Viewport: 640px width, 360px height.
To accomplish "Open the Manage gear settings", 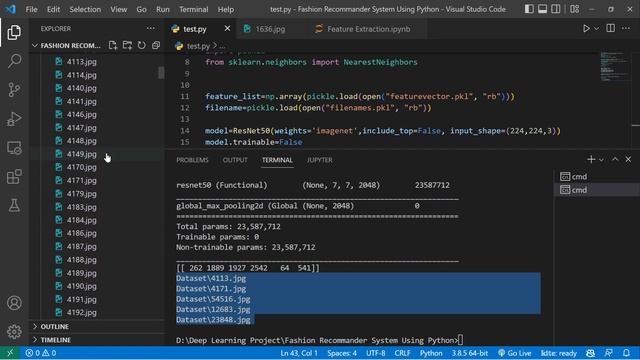I will click(x=14, y=331).
